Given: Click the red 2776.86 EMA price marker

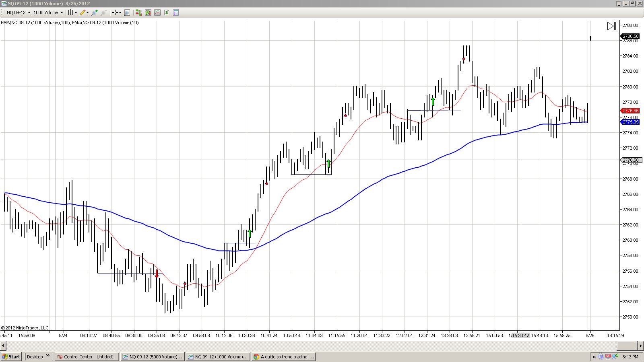Looking at the screenshot, I should tap(630, 111).
